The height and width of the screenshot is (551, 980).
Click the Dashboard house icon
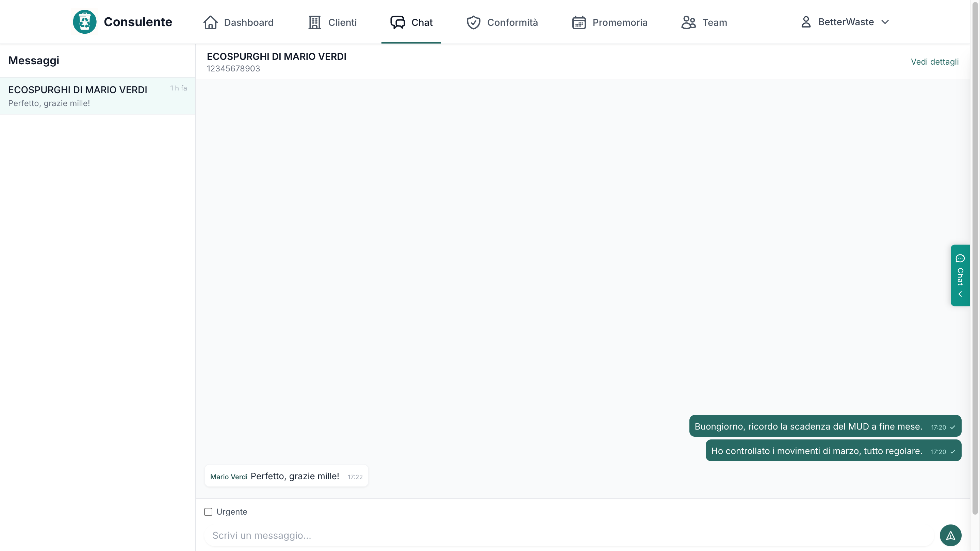pos(210,22)
